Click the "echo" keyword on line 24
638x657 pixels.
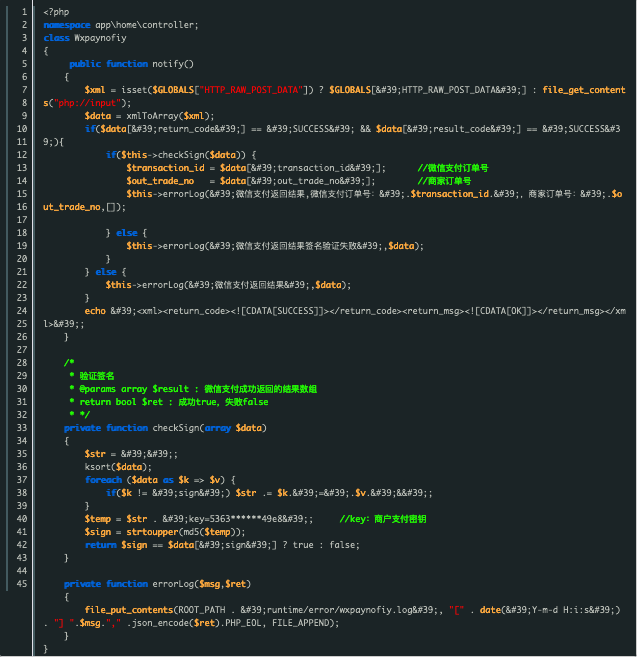(x=95, y=311)
